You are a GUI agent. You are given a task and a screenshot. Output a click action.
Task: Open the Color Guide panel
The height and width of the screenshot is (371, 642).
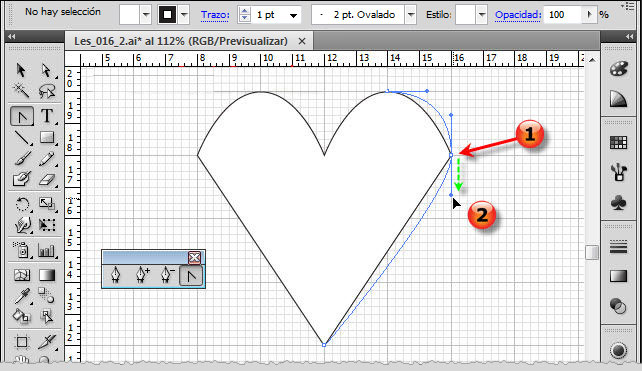pyautogui.click(x=618, y=99)
